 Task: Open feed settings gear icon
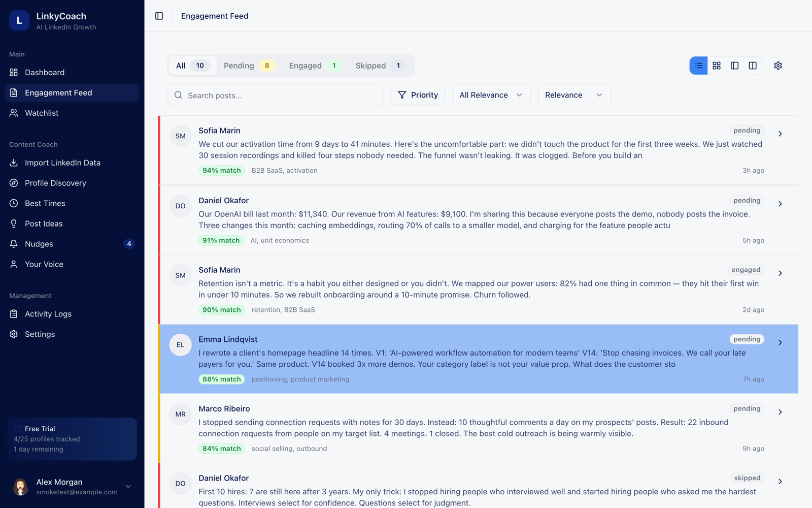coord(778,66)
